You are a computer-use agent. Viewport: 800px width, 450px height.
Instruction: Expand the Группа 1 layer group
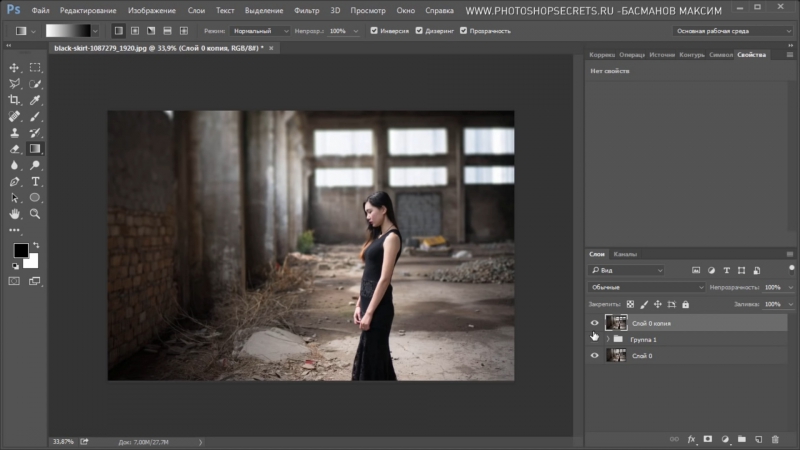608,340
